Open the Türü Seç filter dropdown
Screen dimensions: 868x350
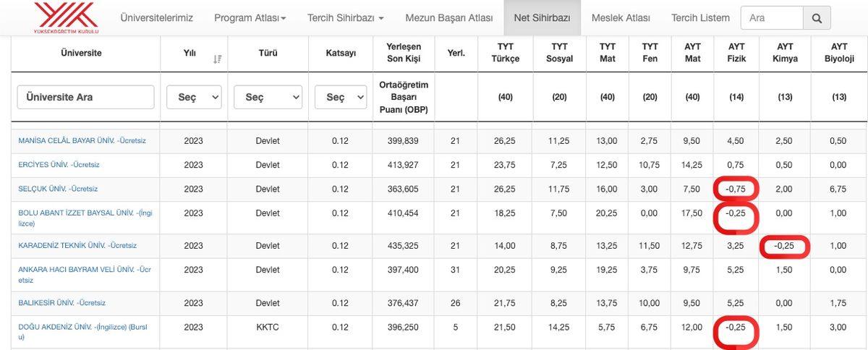[x=268, y=97]
